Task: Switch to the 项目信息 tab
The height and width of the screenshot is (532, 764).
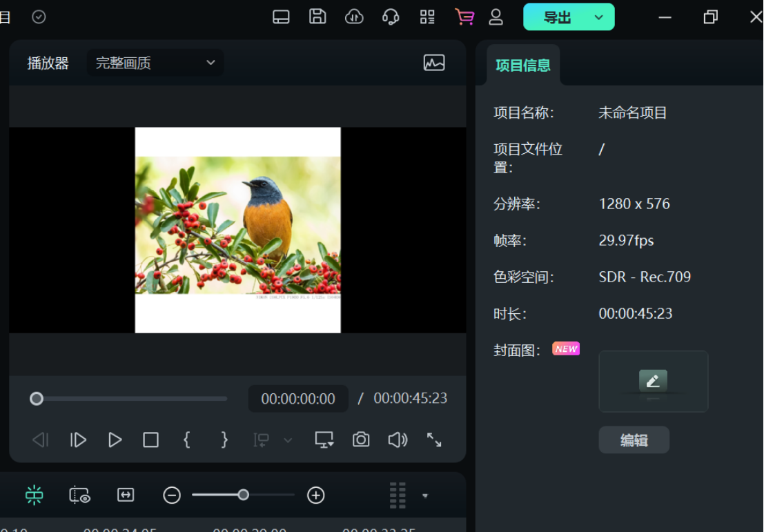Action: point(522,64)
